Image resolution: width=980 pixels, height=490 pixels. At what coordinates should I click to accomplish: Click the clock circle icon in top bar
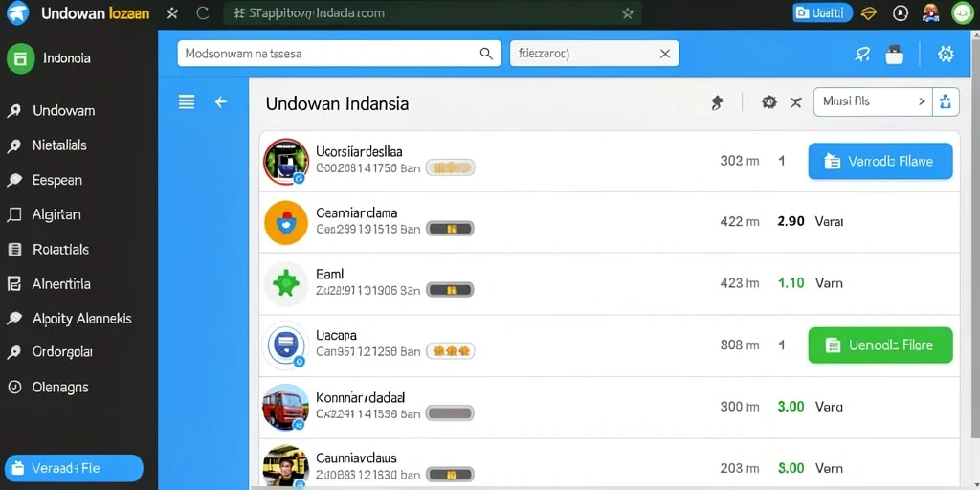click(900, 13)
